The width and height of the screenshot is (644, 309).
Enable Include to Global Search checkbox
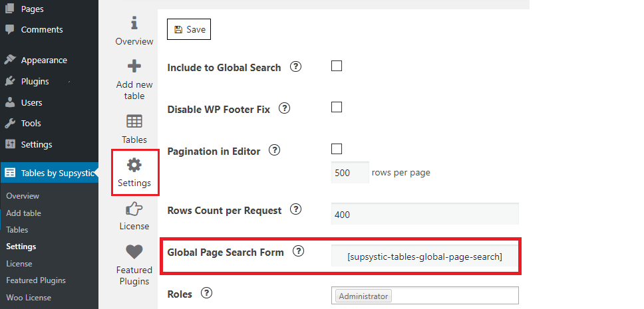point(337,66)
